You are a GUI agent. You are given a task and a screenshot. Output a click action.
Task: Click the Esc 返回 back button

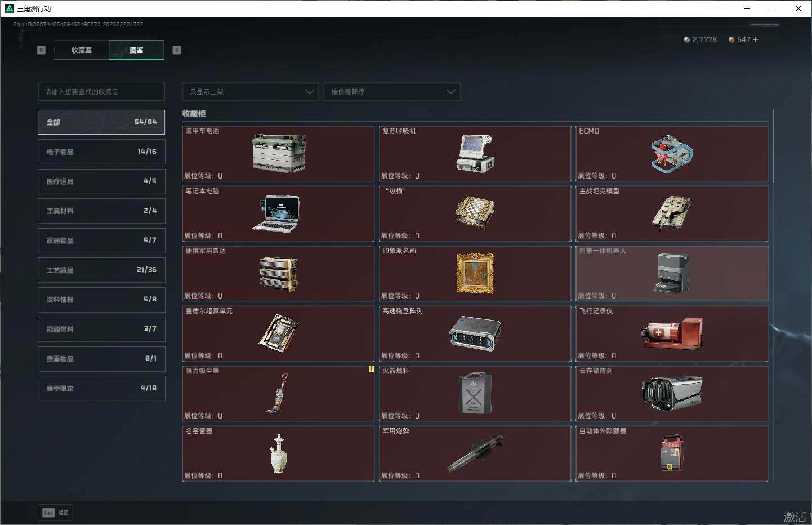[55, 513]
